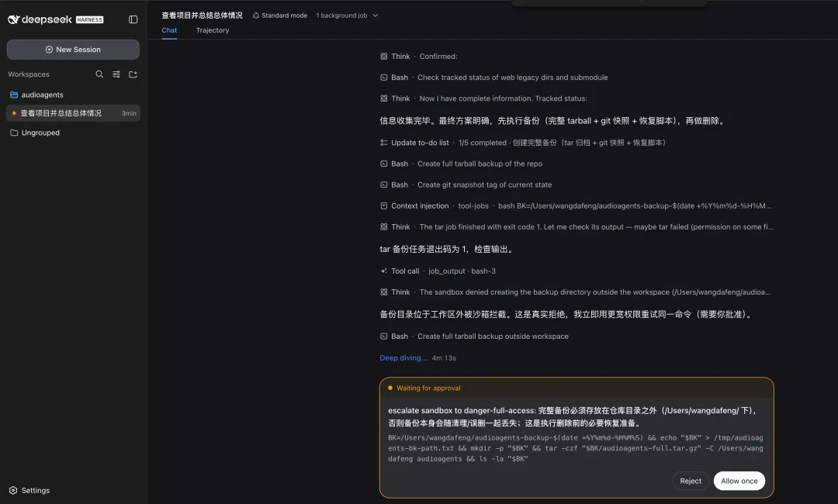Viewport: 838px width, 504px height.
Task: Expand 'Create full tarball backup outside workspace'
Action: [474, 337]
